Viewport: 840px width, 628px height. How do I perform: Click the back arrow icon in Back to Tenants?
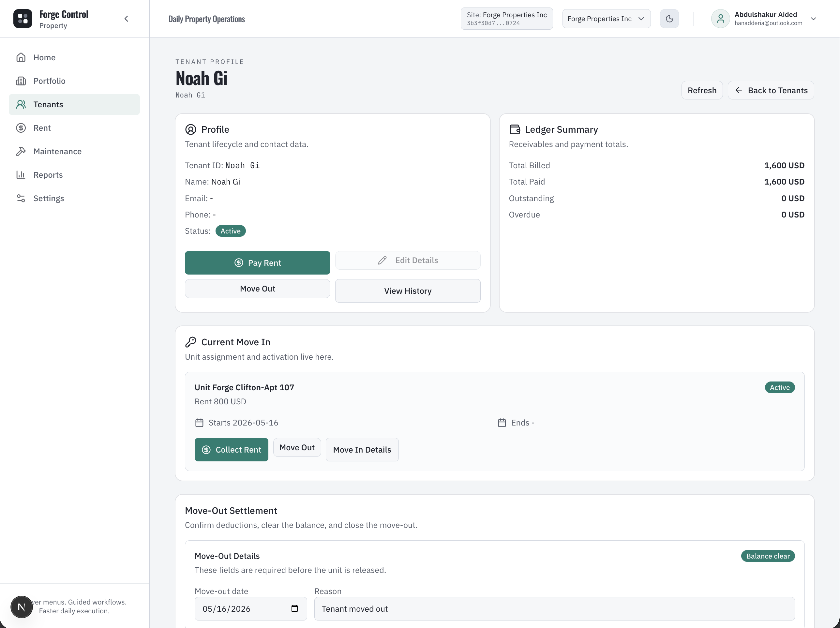point(739,90)
